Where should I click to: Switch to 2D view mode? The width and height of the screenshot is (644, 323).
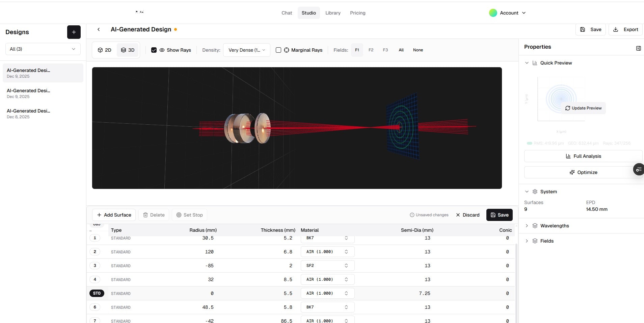coord(105,50)
